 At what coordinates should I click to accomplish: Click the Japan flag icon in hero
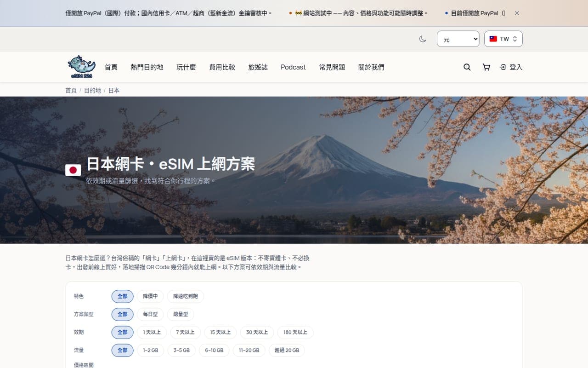(x=73, y=170)
